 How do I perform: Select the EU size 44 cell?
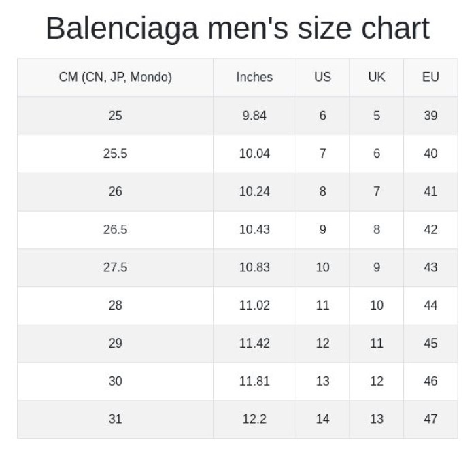430,306
